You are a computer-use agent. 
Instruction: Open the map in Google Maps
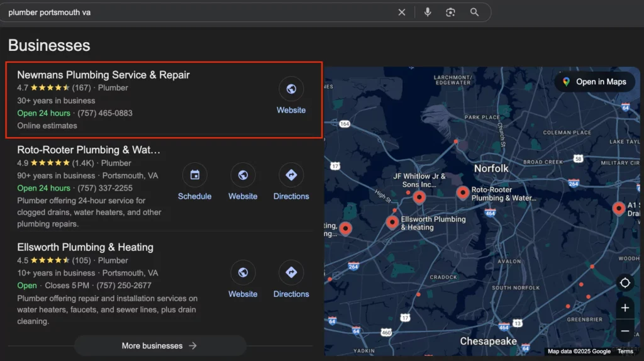coord(595,82)
